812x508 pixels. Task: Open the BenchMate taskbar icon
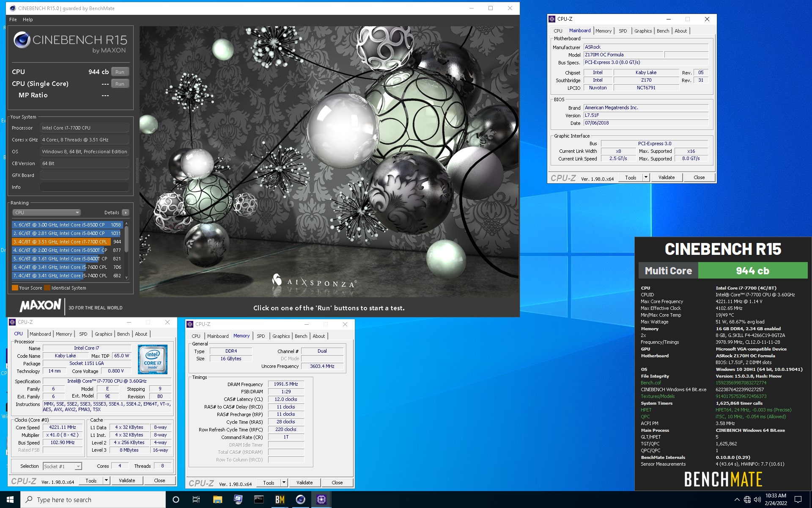280,500
